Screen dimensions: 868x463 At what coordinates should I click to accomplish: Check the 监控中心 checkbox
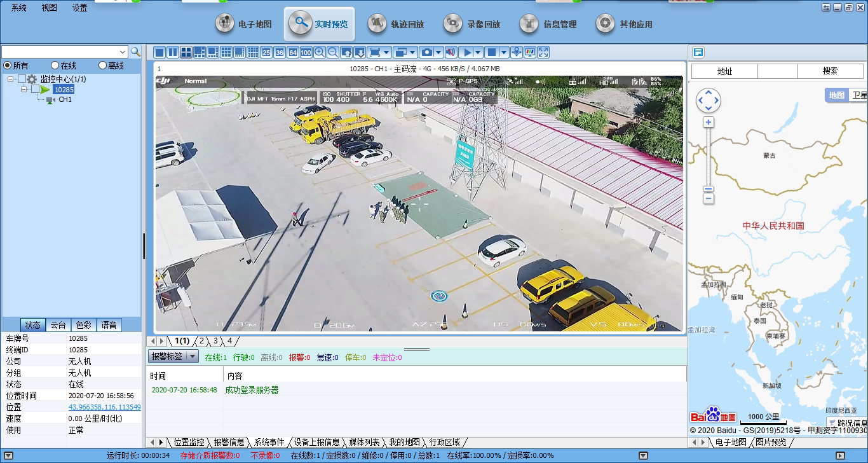pyautogui.click(x=22, y=79)
